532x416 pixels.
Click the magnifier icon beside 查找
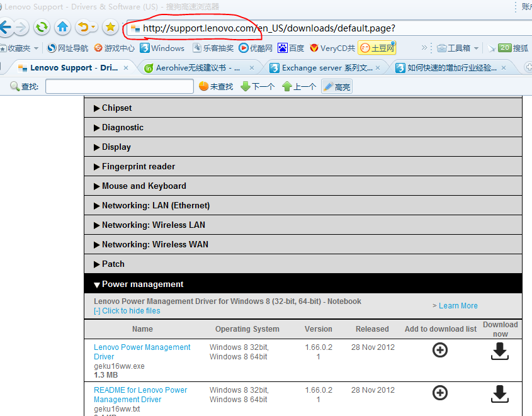pos(14,86)
